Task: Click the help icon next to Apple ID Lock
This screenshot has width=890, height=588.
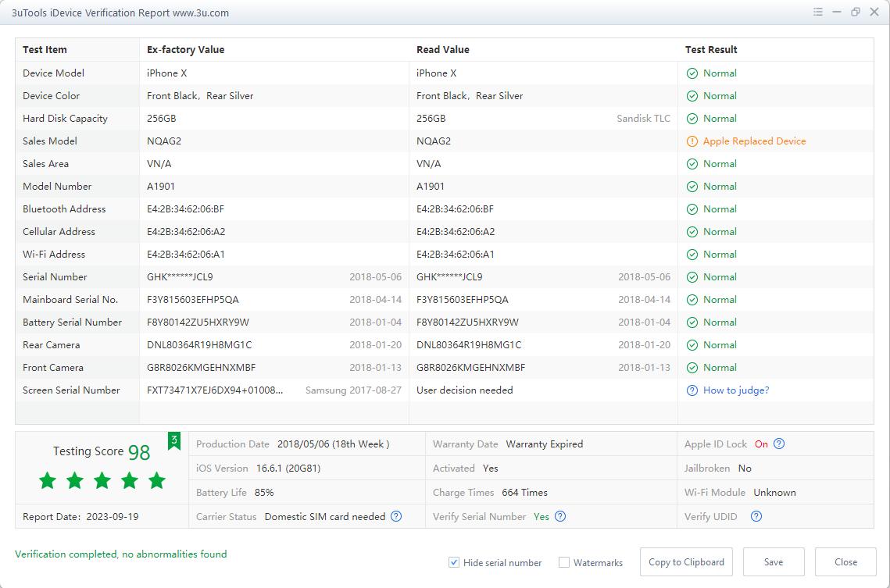Action: (x=779, y=444)
